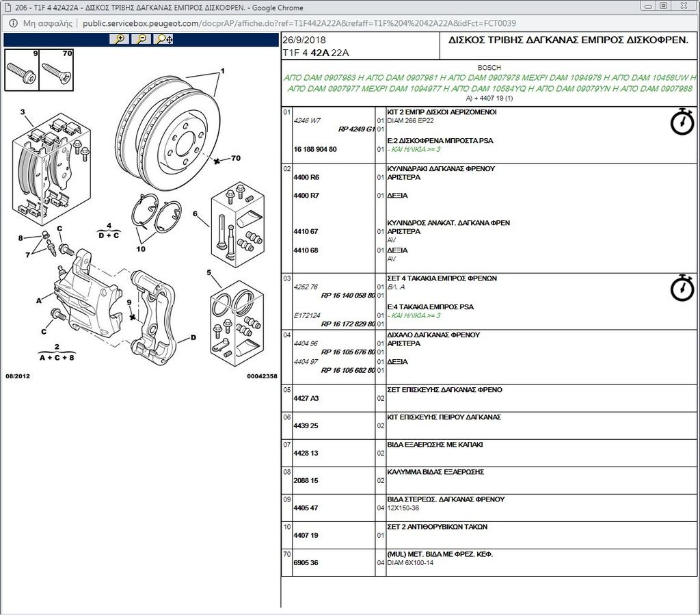
Task: Click the green DAM applicability note
Action: pos(489,83)
